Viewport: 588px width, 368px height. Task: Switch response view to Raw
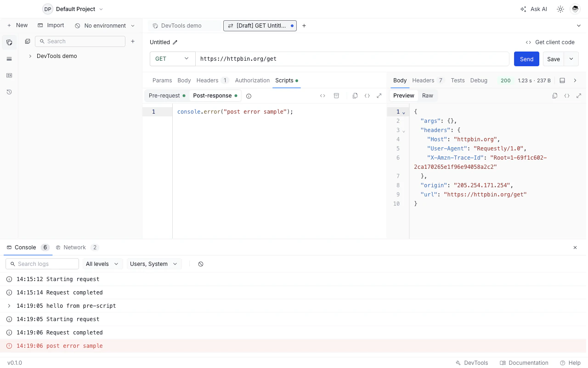tap(428, 96)
